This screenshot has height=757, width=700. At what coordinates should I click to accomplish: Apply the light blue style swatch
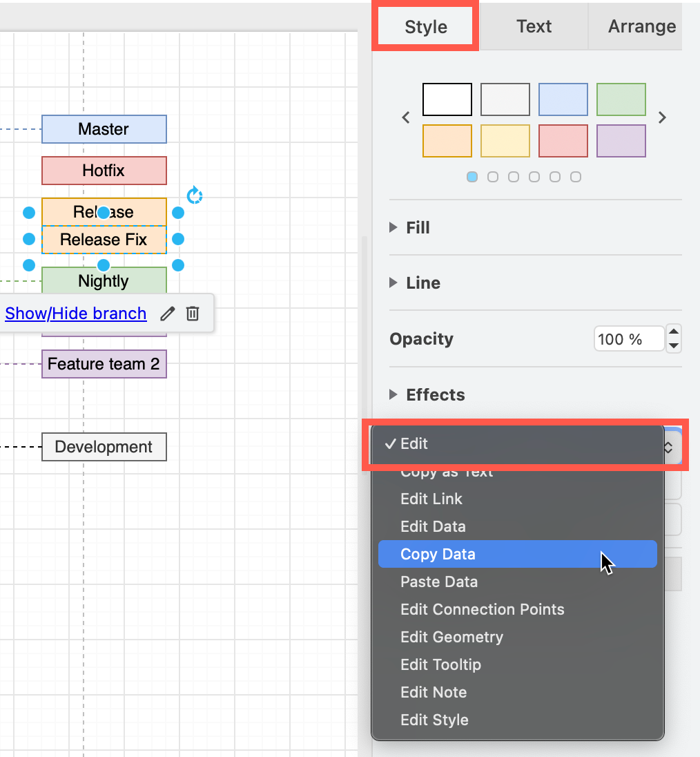click(x=563, y=99)
